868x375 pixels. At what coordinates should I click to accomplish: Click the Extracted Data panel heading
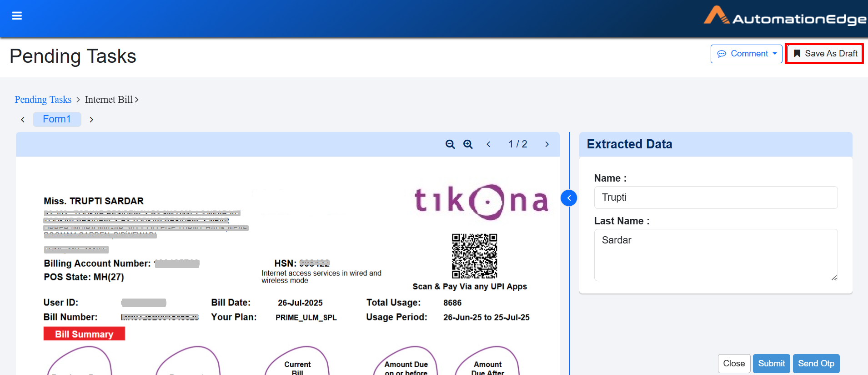pyautogui.click(x=629, y=144)
